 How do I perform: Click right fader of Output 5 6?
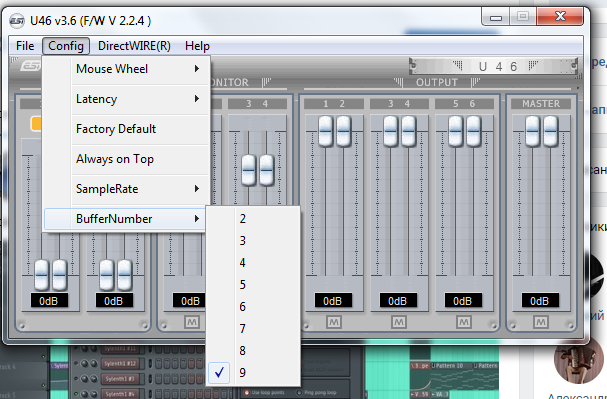click(473, 132)
